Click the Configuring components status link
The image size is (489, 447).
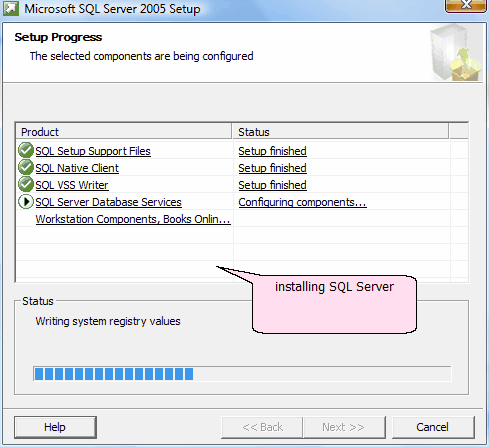tap(302, 202)
